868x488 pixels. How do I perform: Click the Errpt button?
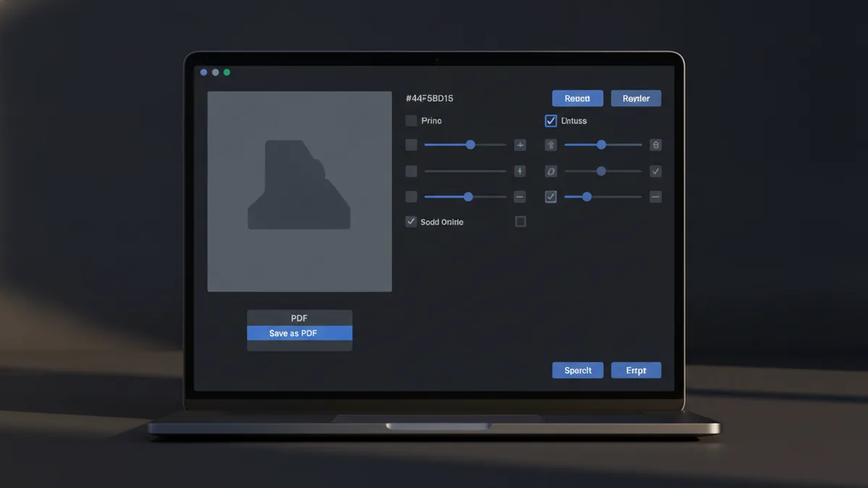[x=636, y=370]
